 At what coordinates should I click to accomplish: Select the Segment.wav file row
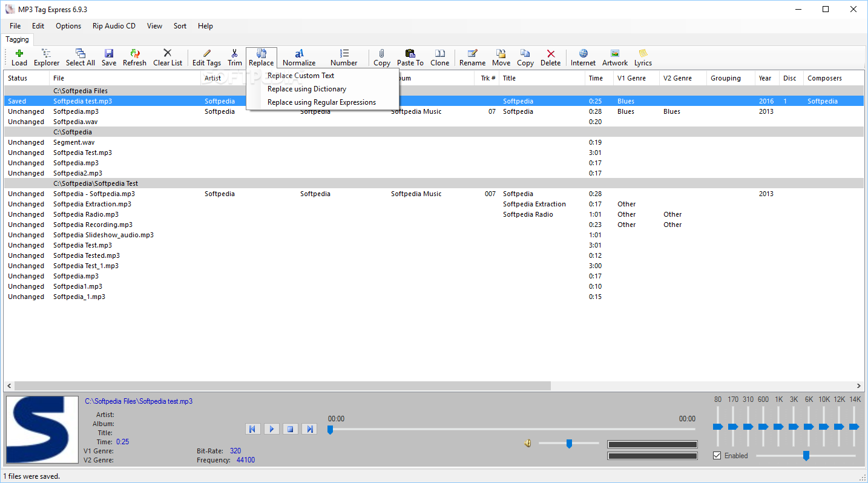tap(433, 142)
